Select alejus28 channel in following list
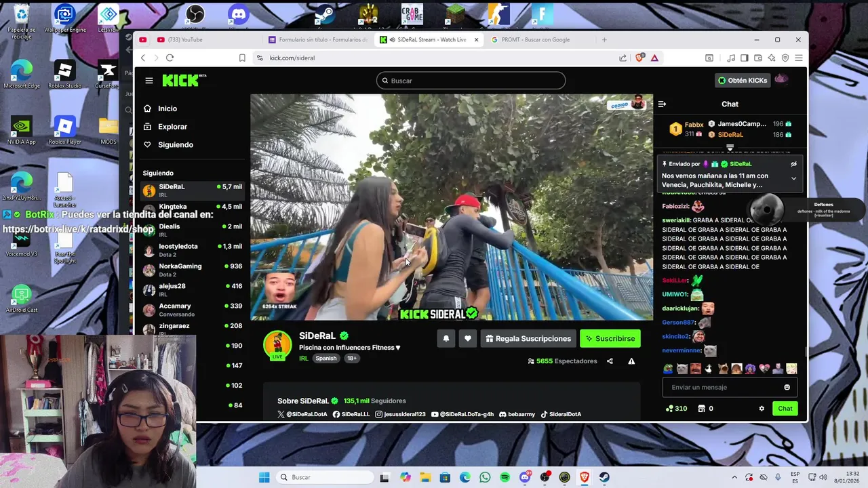The height and width of the screenshot is (488, 868). (192, 289)
